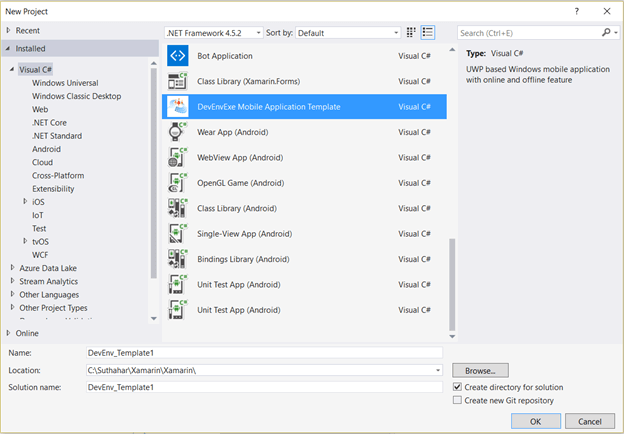Screen dimensions: 624x434
Task: Click the project Name input field
Action: [x=264, y=353]
